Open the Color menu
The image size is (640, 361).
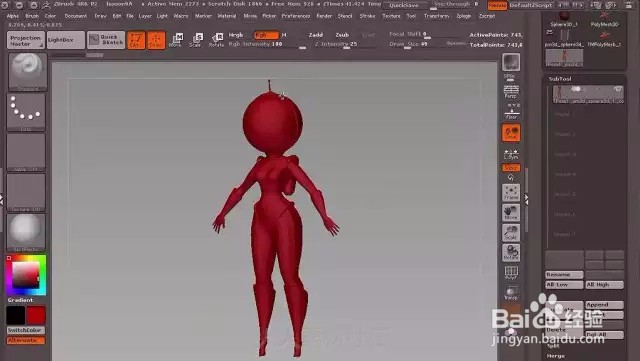pyautogui.click(x=50, y=16)
